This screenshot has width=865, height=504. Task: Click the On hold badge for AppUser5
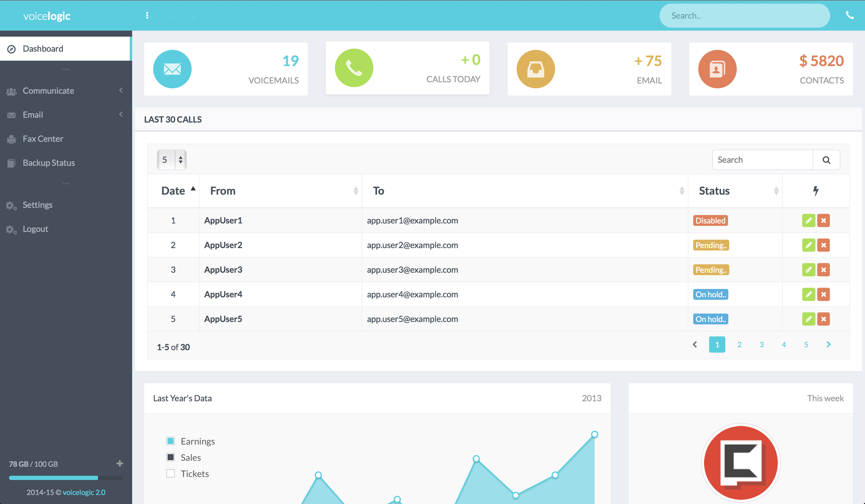tap(711, 319)
